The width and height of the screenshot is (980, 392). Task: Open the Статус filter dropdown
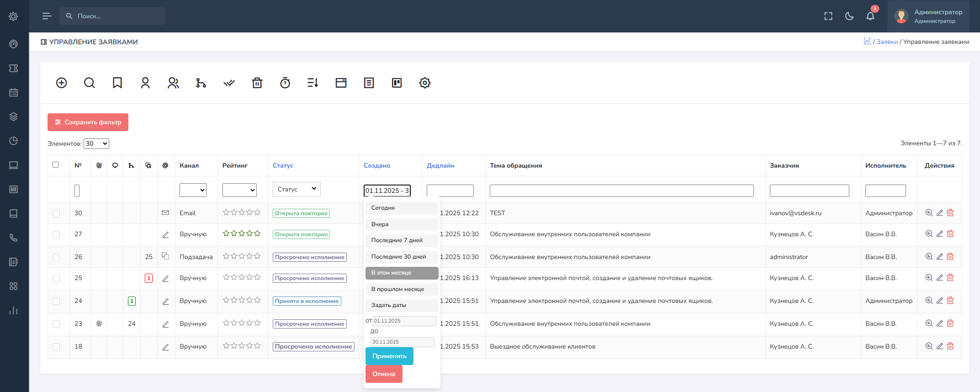point(297,189)
